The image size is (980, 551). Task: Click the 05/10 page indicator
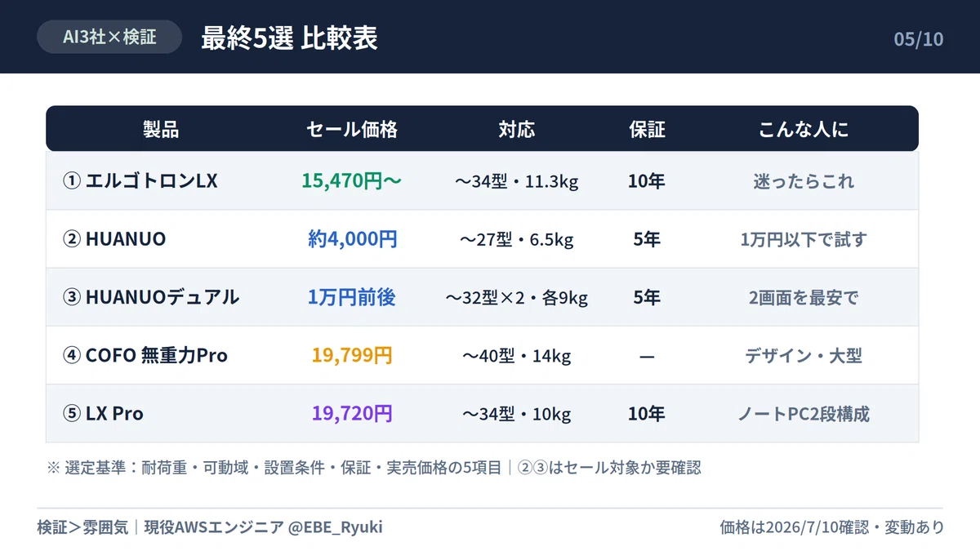coord(919,38)
